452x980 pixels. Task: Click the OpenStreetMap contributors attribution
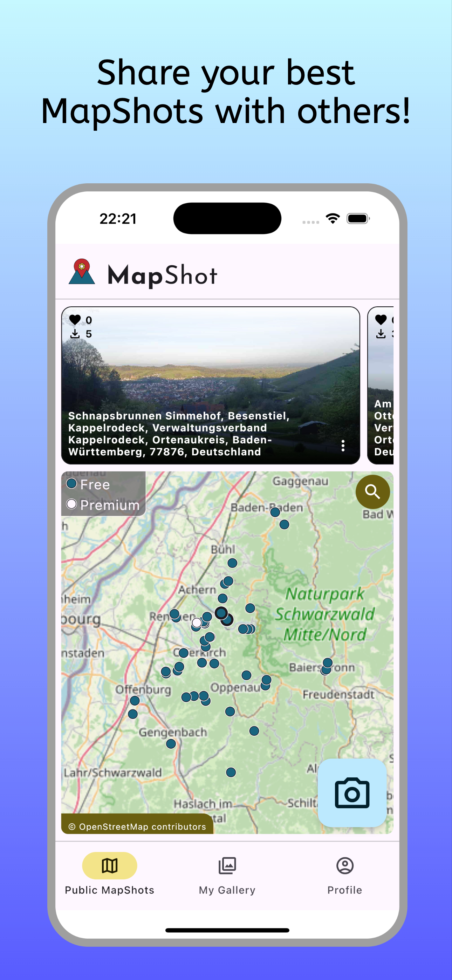pos(137,826)
